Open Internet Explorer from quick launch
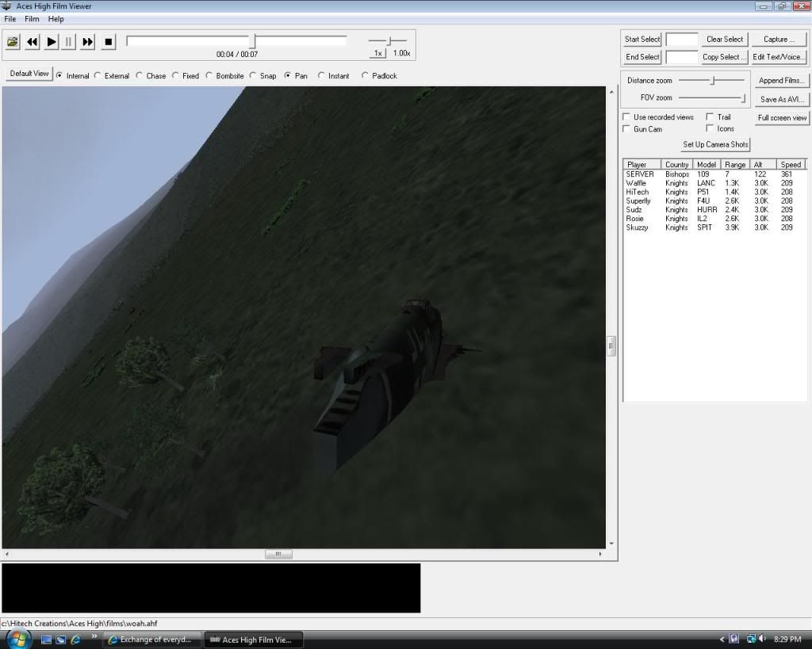The height and width of the screenshot is (649, 812). tap(75, 639)
